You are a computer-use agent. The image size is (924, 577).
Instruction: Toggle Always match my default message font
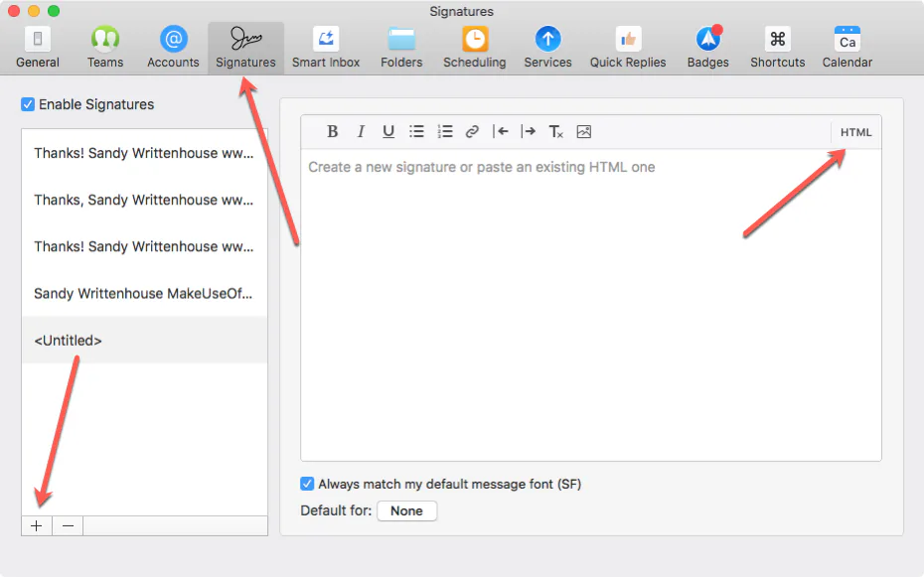[307, 484]
